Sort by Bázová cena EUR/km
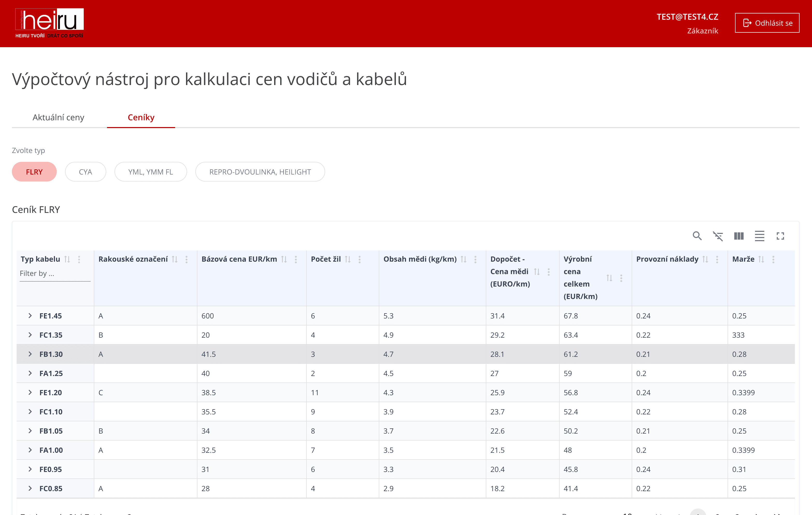Viewport: 812px width, 515px height. coord(284,259)
